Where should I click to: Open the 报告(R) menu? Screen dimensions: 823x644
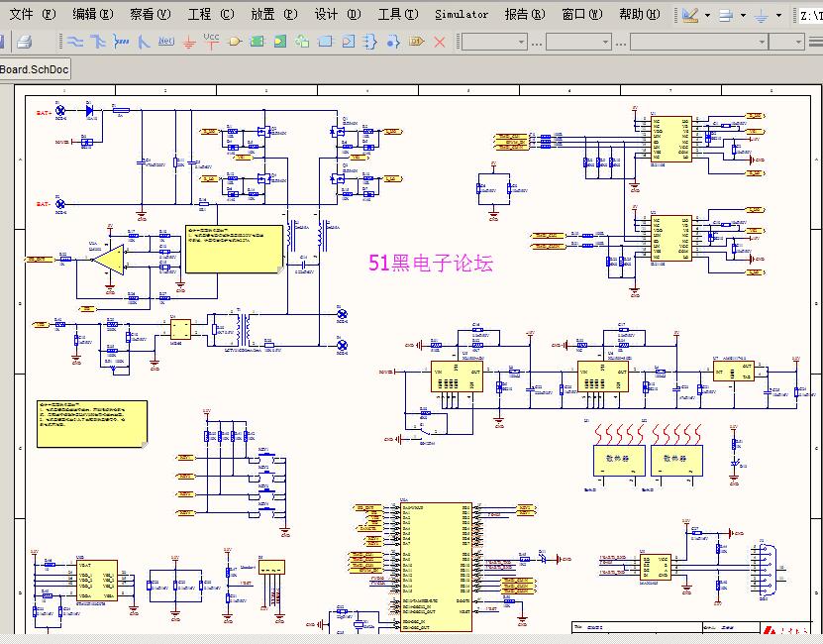point(525,14)
